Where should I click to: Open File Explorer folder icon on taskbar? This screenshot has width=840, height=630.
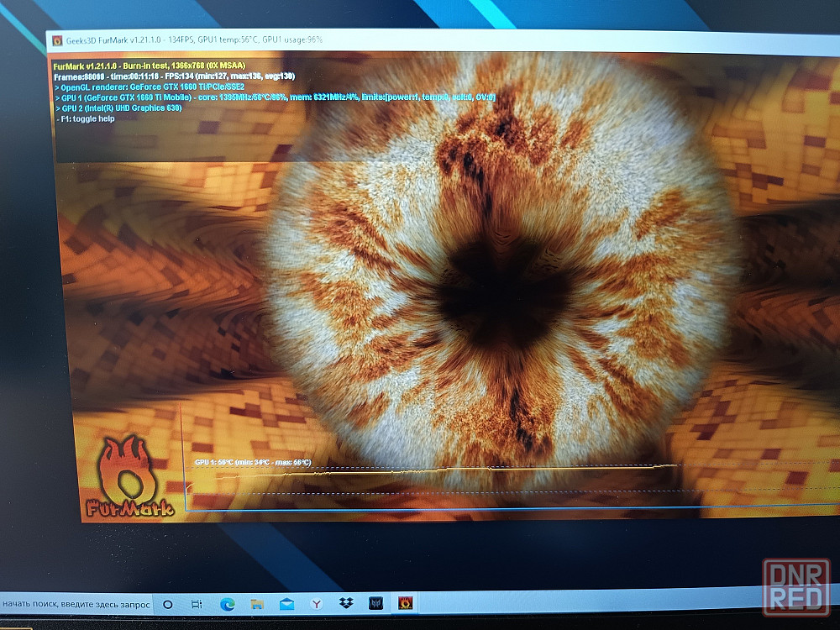(257, 604)
